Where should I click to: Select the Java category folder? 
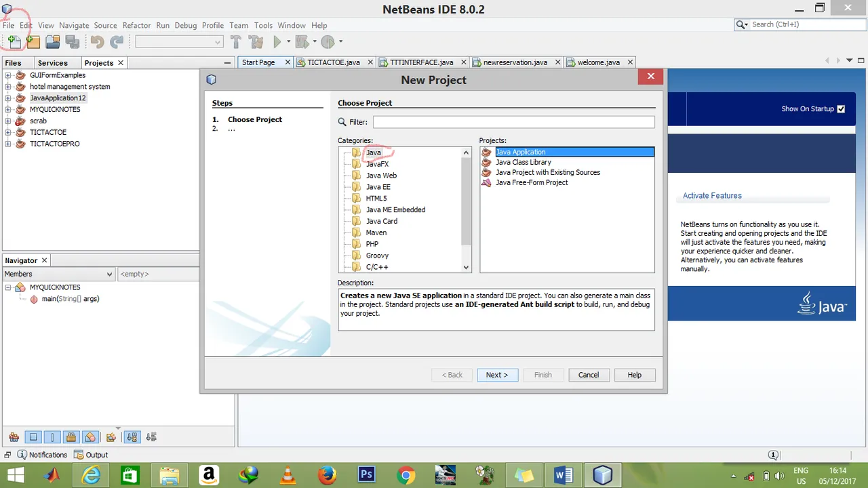(373, 152)
